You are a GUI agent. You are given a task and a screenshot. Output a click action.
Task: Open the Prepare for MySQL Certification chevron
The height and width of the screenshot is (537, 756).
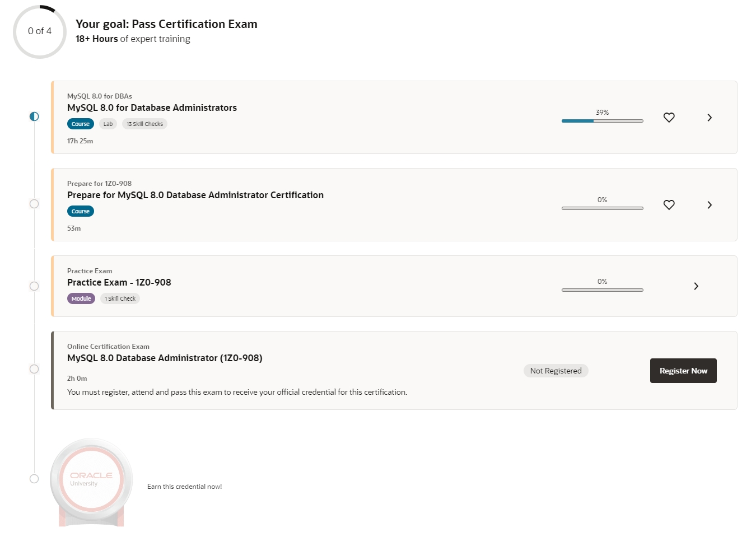710,205
